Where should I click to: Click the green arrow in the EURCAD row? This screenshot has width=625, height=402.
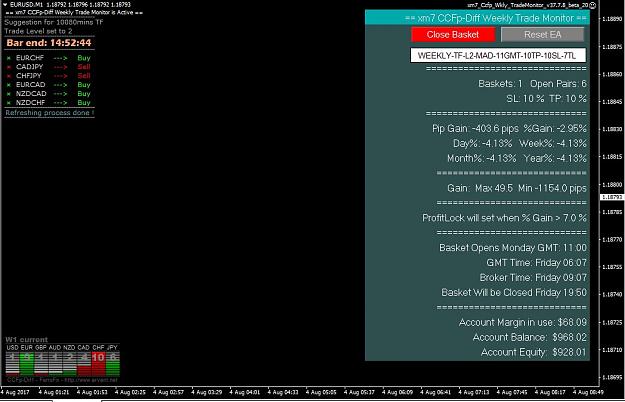(61, 85)
